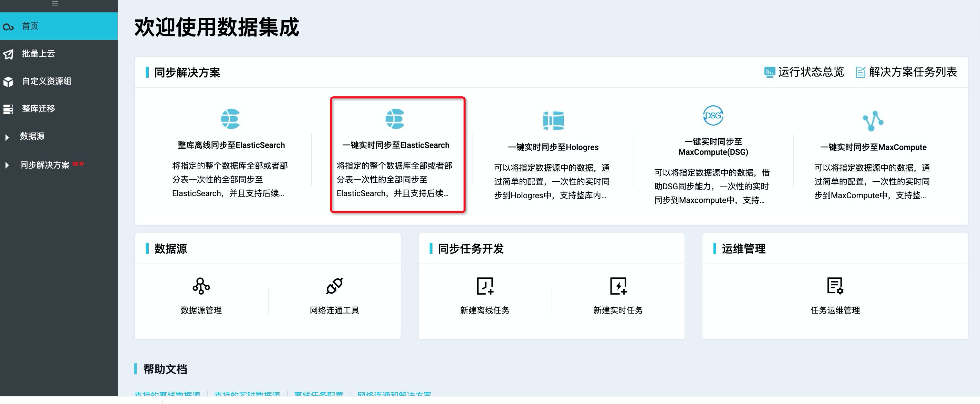Open the 首页 sidebar menu item
The width and height of the screenshot is (980, 404).
pos(59,26)
